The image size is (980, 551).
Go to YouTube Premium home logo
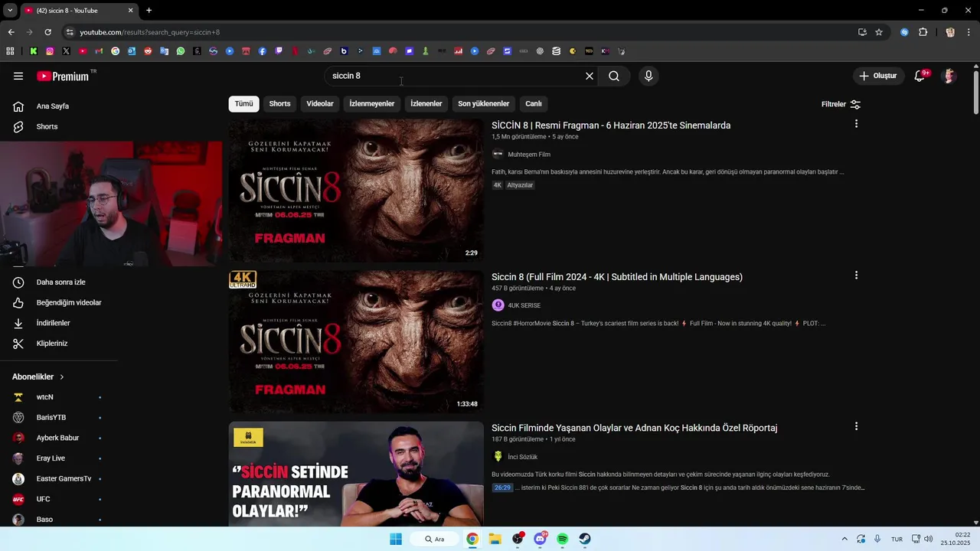[x=63, y=76]
